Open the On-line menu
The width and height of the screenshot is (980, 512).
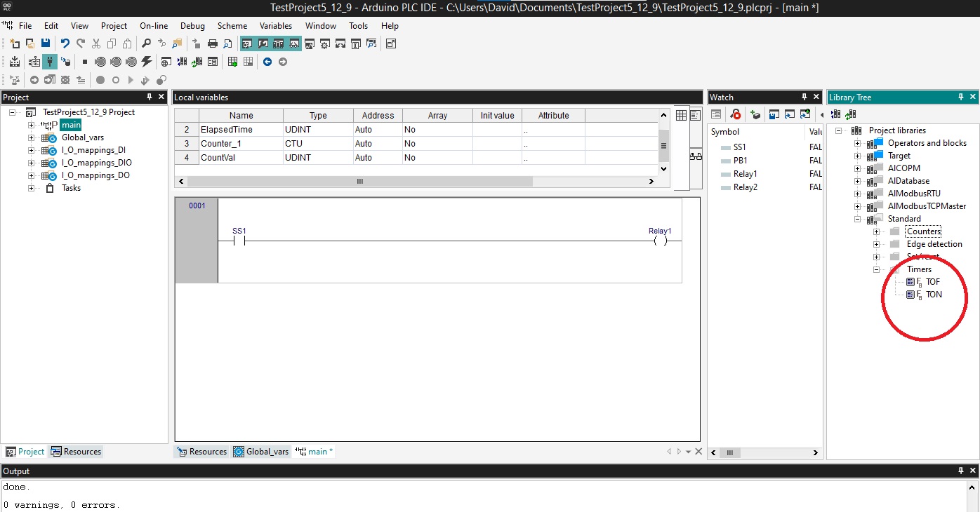(x=154, y=26)
